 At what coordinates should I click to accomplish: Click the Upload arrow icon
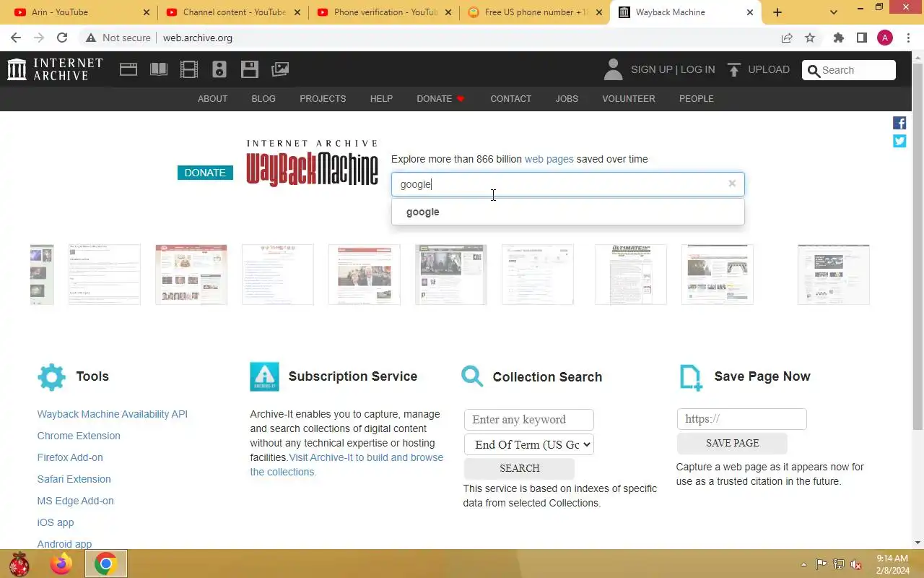pos(734,69)
